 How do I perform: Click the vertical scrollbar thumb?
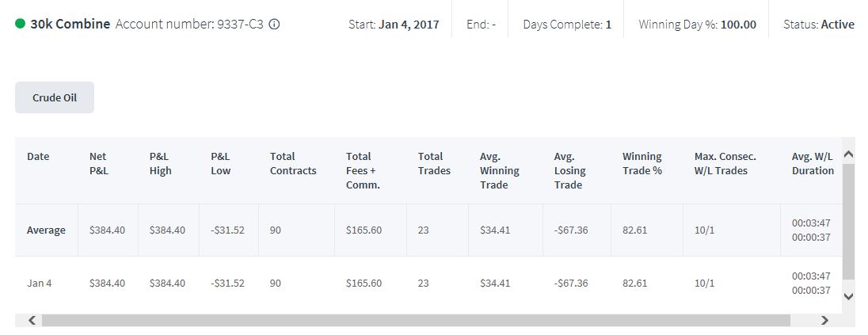pyautogui.click(x=848, y=222)
